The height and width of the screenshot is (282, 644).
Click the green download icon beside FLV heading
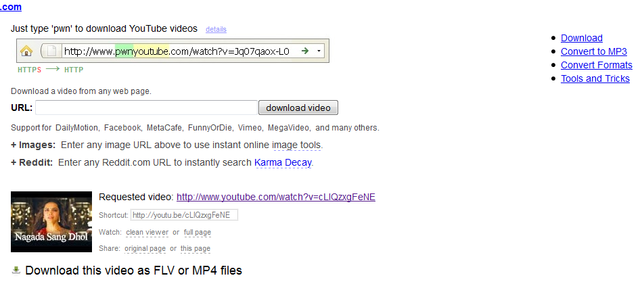tap(16, 270)
